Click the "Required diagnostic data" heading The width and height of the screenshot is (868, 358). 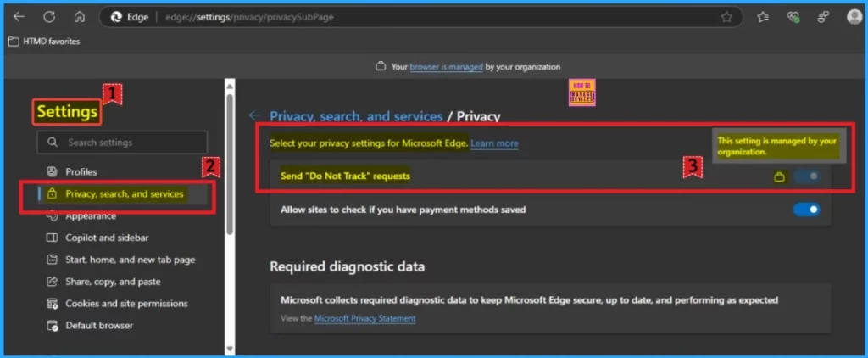click(347, 266)
